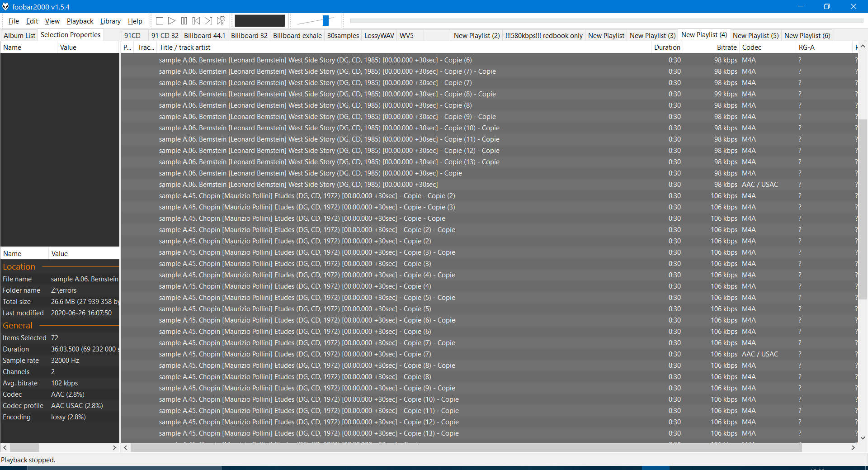Image resolution: width=868 pixels, height=470 pixels.
Task: Sort playlist by Duration column header
Action: point(667,47)
